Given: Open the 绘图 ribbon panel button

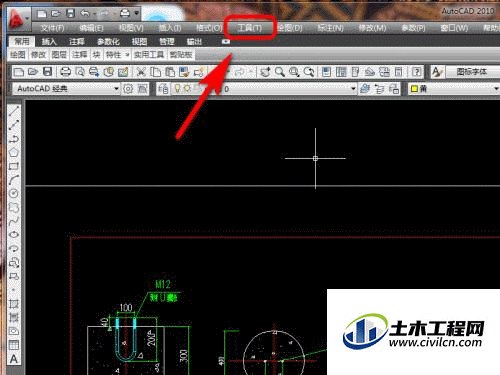Looking at the screenshot, I should tap(18, 54).
